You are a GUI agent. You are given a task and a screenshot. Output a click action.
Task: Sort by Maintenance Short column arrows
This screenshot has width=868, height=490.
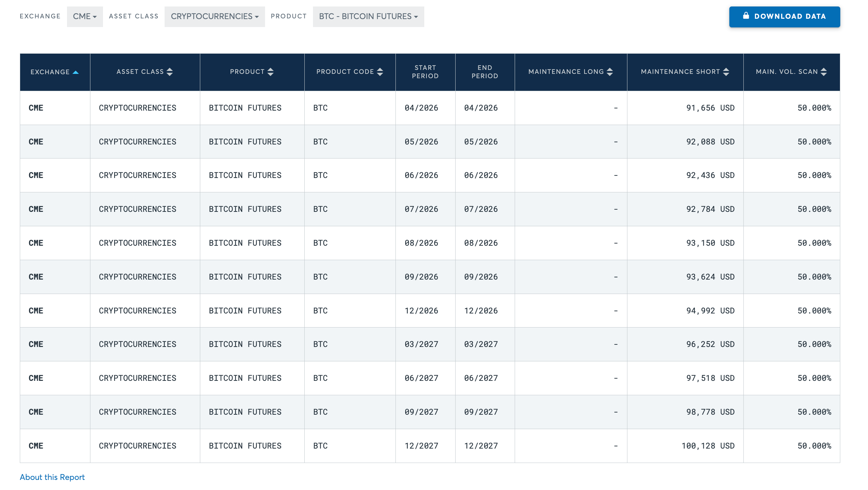point(726,72)
